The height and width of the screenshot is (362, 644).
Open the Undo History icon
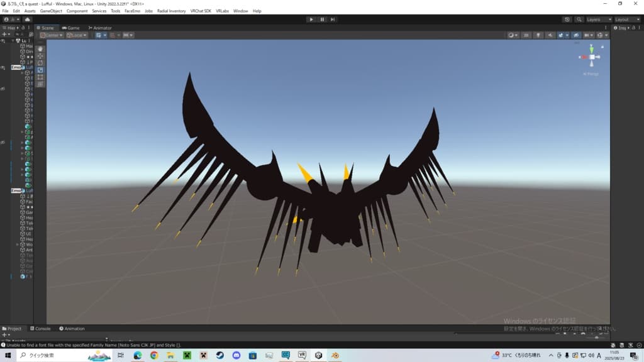(567, 19)
